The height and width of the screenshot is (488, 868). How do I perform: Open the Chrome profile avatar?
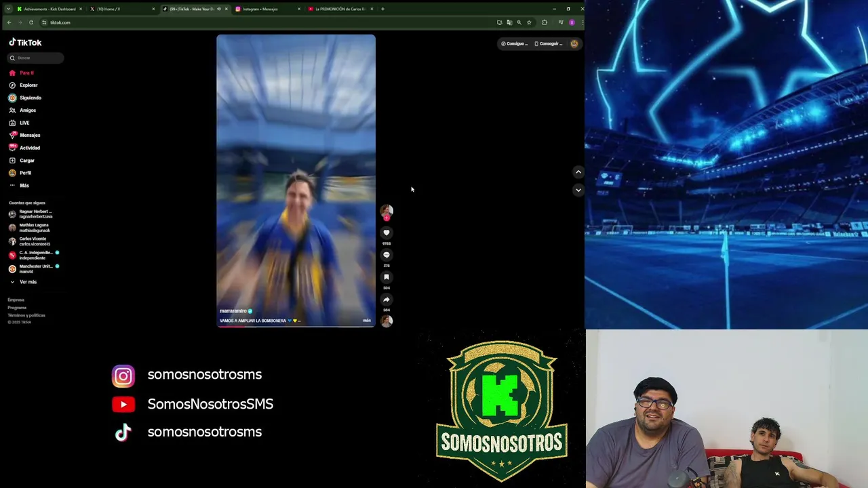click(x=572, y=22)
